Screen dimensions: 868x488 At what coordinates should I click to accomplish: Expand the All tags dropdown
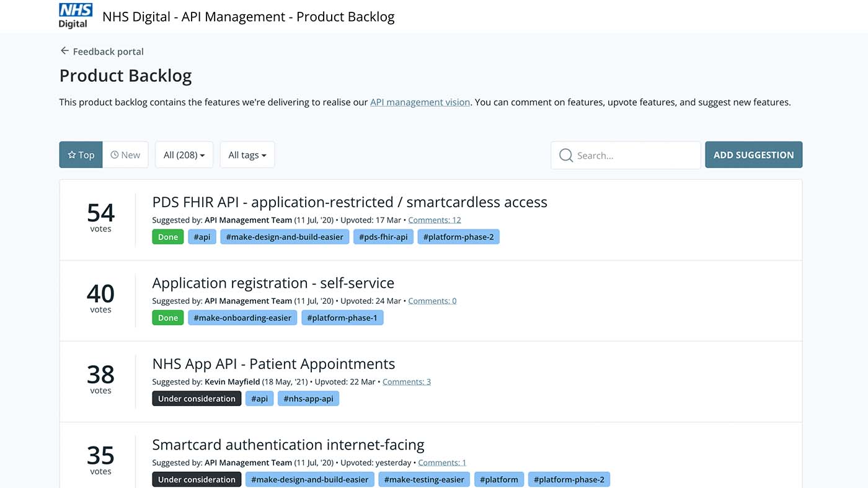coord(247,154)
